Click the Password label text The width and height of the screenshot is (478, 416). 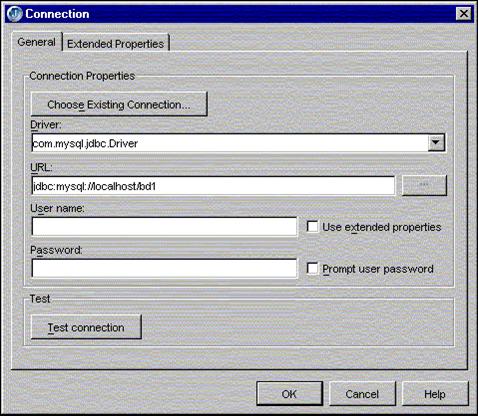(x=56, y=250)
